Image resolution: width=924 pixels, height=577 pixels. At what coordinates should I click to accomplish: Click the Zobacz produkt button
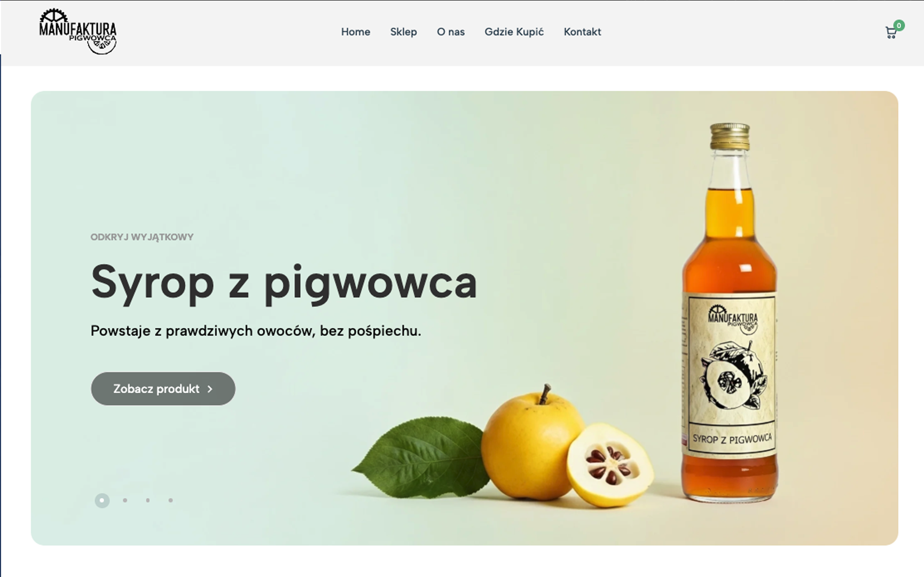[163, 389]
